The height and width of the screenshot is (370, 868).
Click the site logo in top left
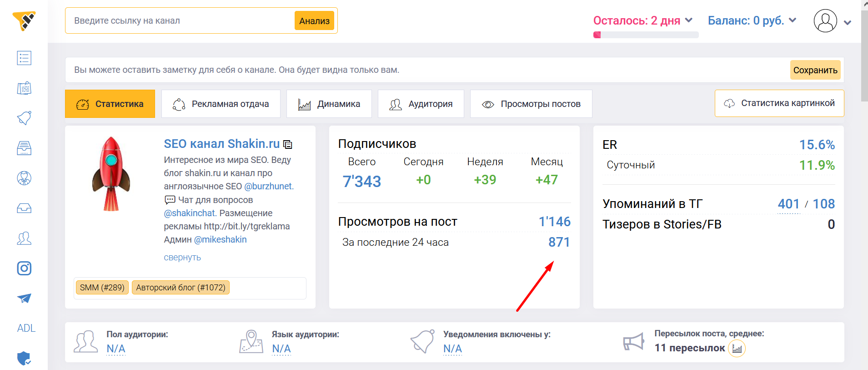point(24,21)
